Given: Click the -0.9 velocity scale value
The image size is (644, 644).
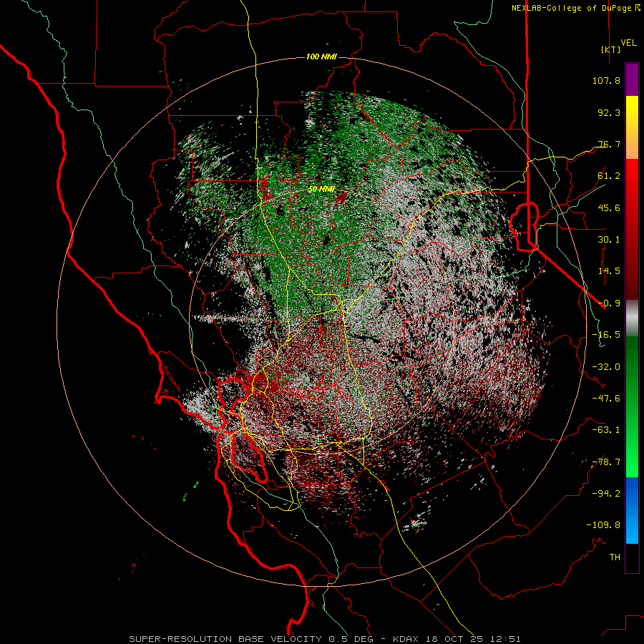Looking at the screenshot, I should coord(609,303).
